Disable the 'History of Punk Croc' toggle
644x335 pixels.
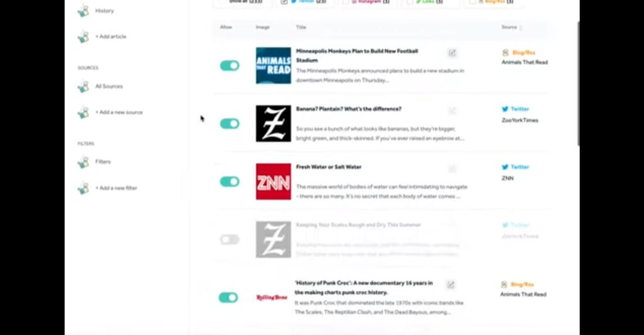tap(228, 297)
